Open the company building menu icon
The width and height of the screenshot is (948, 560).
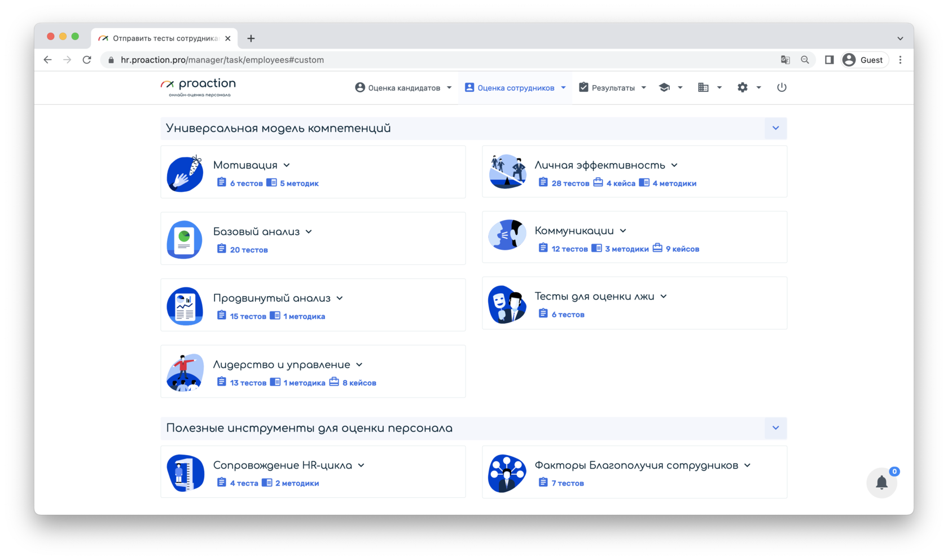point(703,87)
